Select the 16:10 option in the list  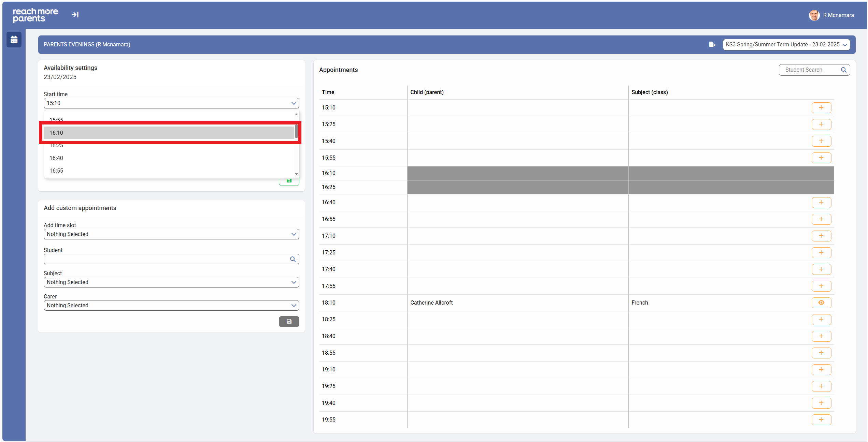(x=169, y=133)
